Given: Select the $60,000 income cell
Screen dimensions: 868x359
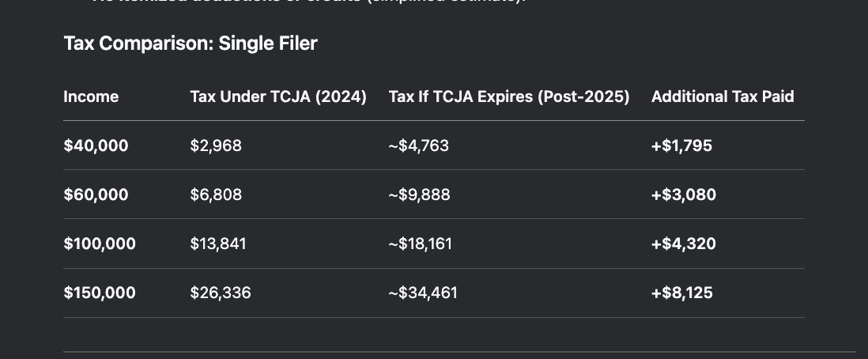Looking at the screenshot, I should [96, 195].
